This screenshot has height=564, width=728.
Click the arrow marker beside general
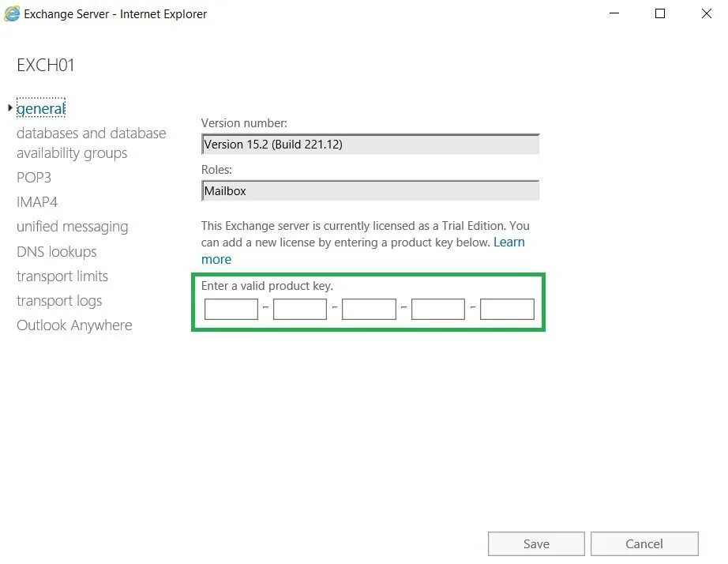[x=9, y=107]
